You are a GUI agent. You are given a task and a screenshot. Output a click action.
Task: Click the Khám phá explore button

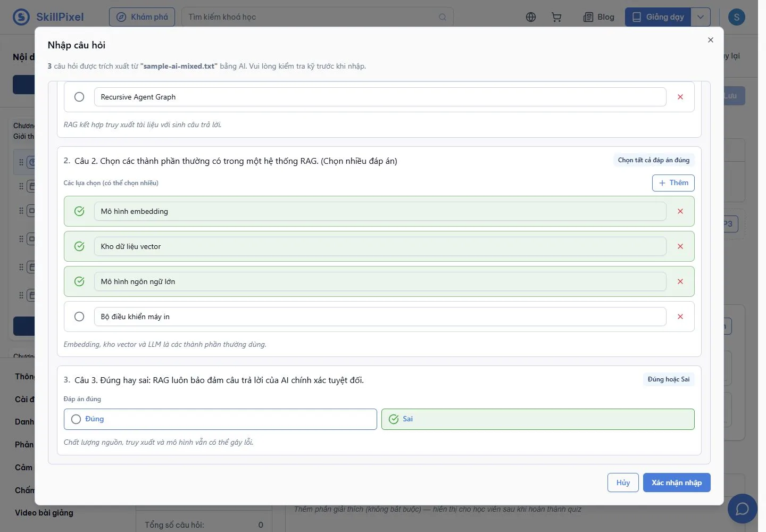pyautogui.click(x=142, y=17)
